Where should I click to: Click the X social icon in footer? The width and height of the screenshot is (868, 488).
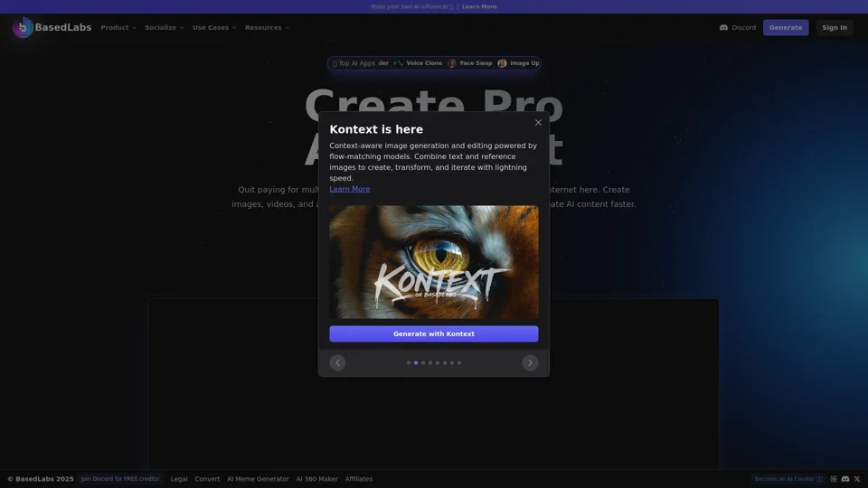tap(857, 479)
